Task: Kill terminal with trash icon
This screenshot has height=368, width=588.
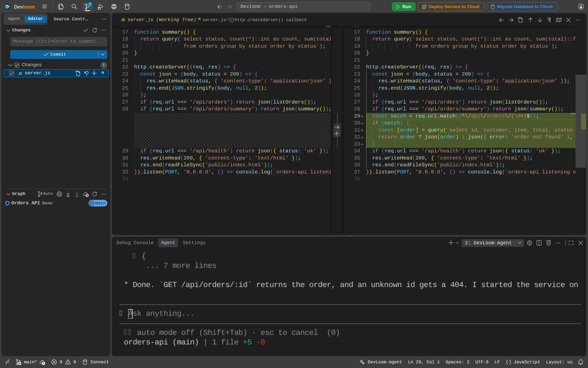Action: point(549,243)
